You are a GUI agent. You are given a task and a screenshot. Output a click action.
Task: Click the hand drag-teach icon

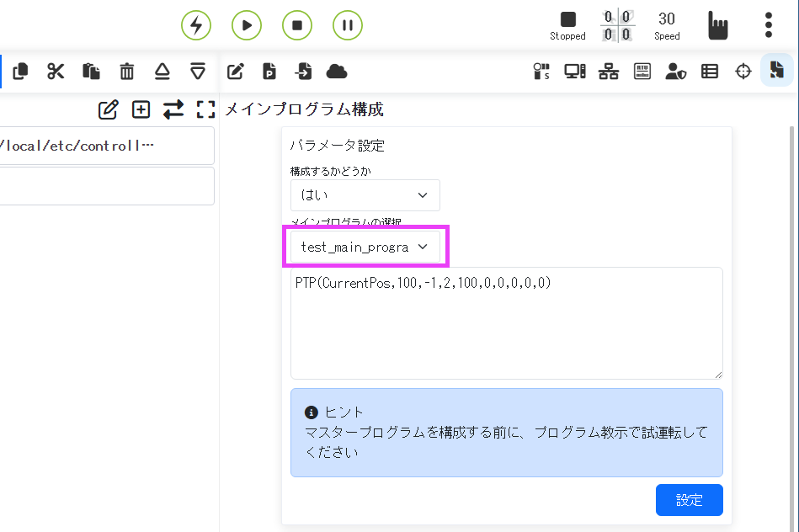pyautogui.click(x=718, y=25)
